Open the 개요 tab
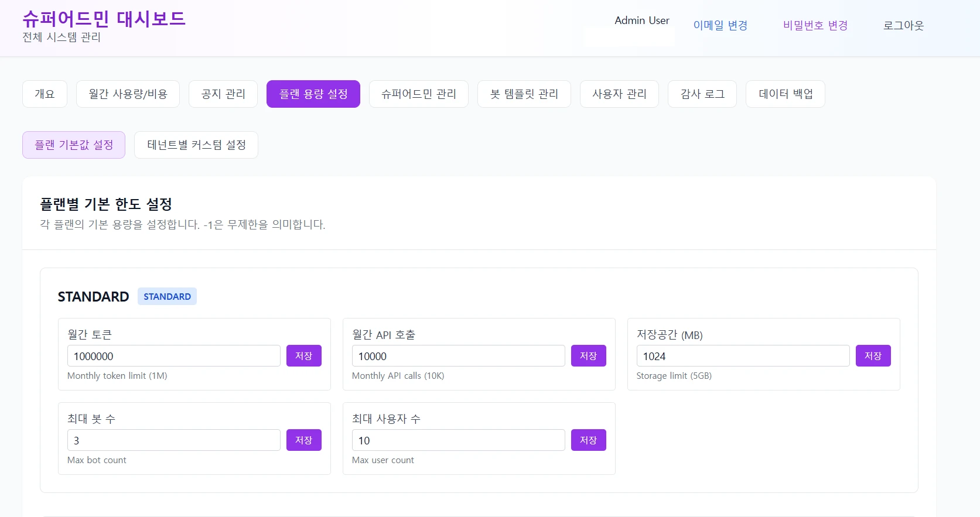 point(45,94)
